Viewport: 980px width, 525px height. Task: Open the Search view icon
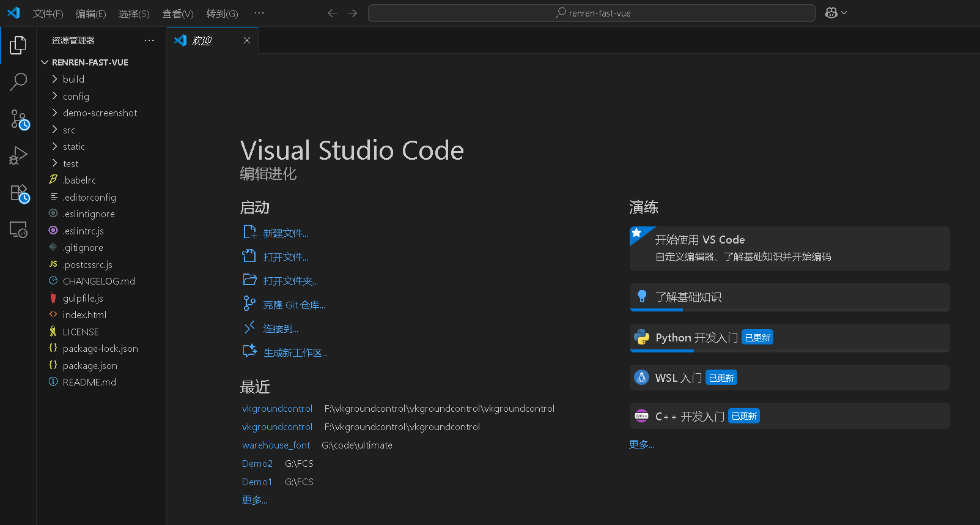click(18, 81)
